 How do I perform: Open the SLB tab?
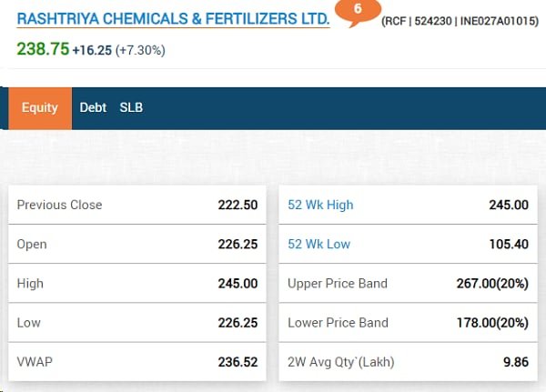131,107
